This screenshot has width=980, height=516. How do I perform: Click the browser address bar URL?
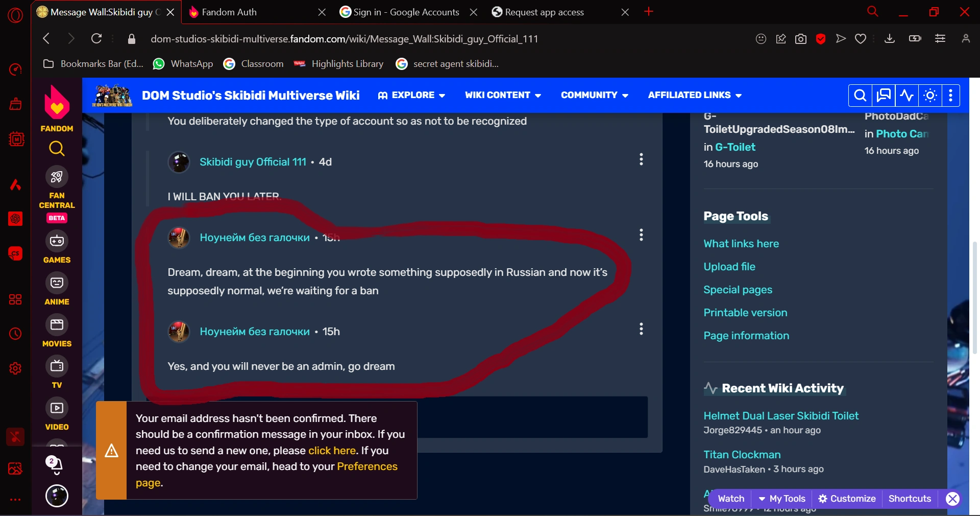pyautogui.click(x=344, y=39)
